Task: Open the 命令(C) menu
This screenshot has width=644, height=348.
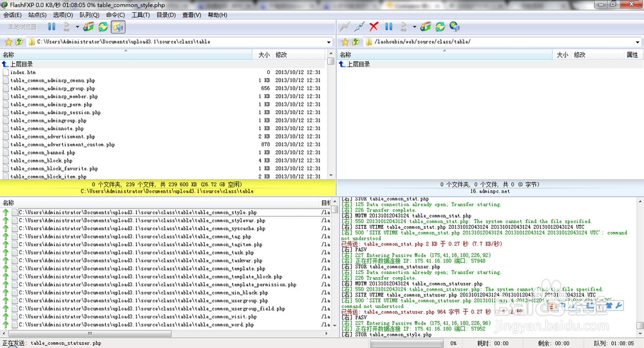Action: [115, 15]
